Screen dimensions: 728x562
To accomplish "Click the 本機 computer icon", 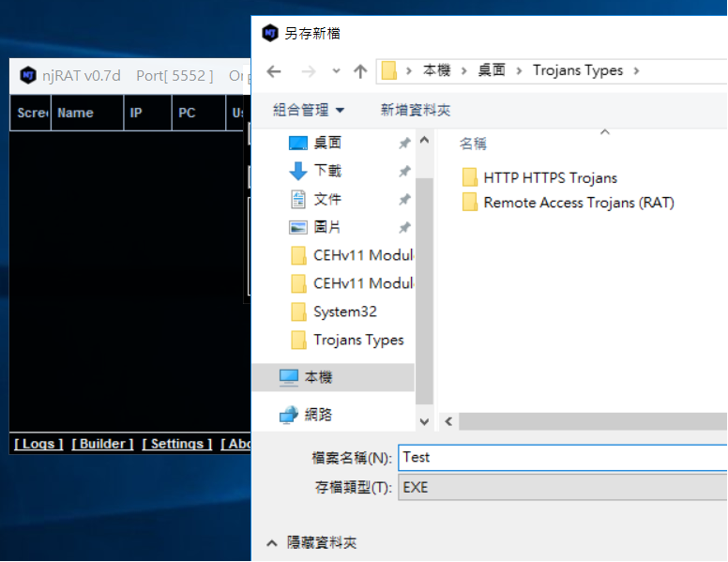I will 289,377.
